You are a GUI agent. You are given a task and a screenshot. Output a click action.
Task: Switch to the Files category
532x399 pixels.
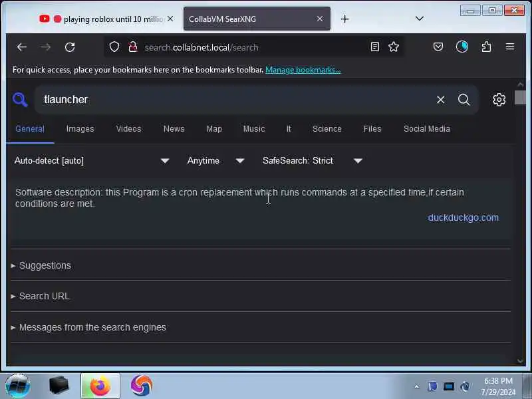(x=372, y=129)
